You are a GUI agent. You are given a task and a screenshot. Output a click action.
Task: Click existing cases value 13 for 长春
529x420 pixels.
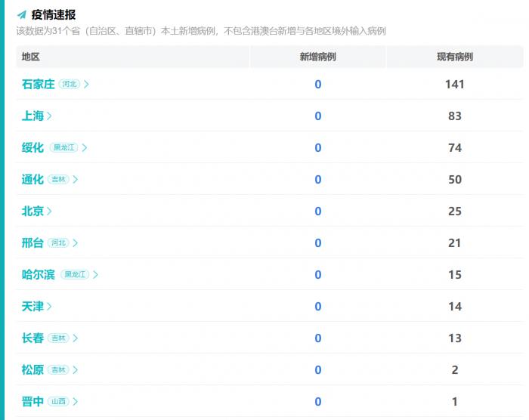(455, 338)
